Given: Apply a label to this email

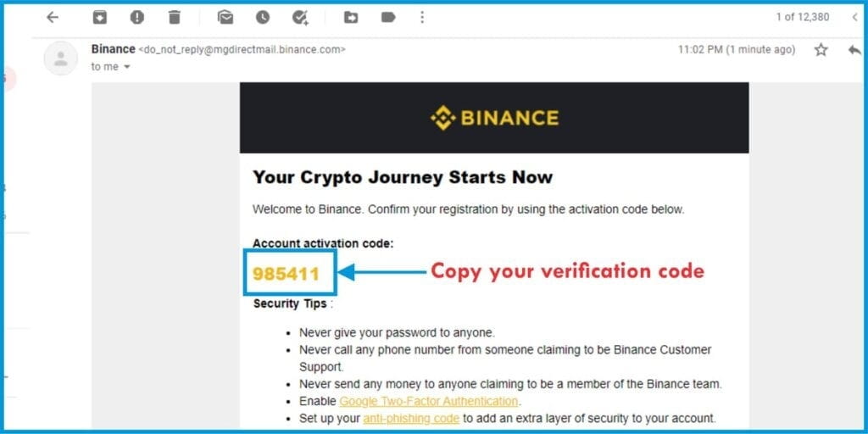Looking at the screenshot, I should (x=388, y=18).
